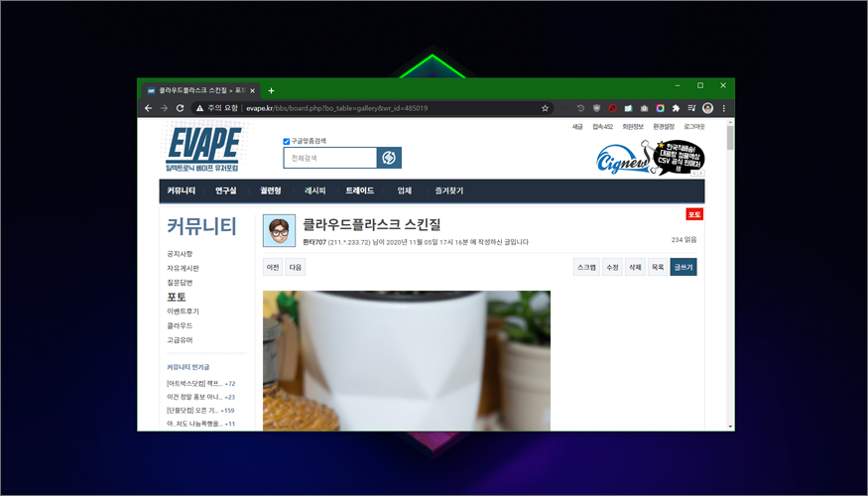Click the 스크랩 button
This screenshot has height=496, width=868.
(587, 268)
